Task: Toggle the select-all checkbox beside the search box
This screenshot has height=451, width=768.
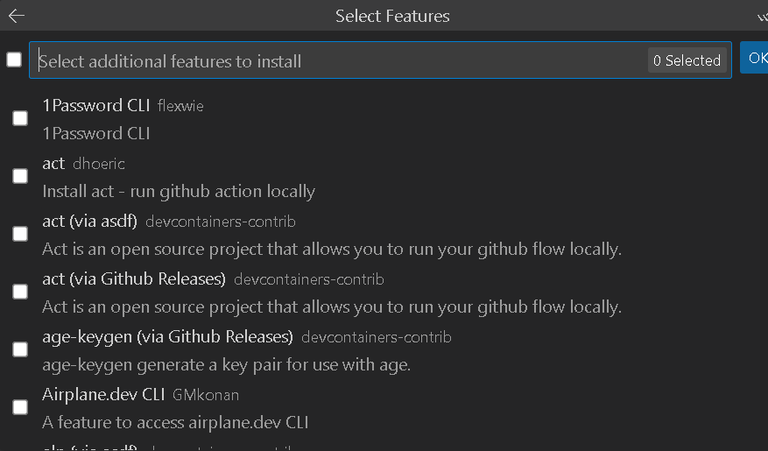Action: [x=14, y=60]
